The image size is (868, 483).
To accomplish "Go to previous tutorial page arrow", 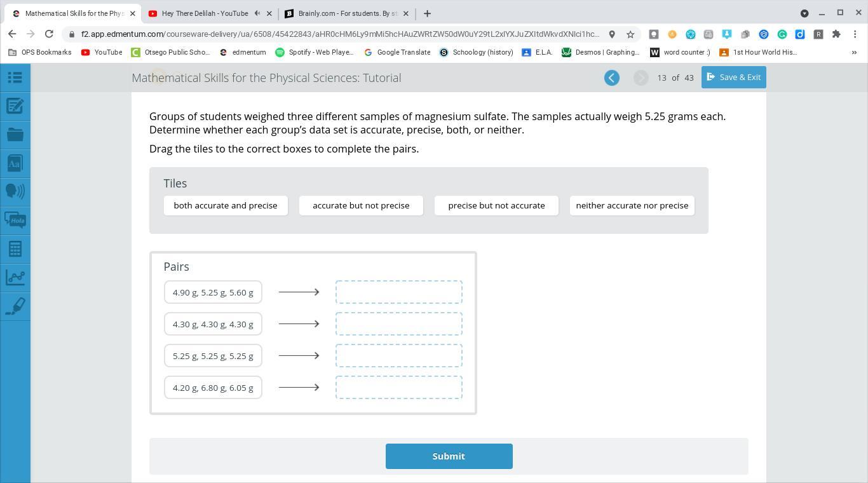I will click(x=612, y=78).
